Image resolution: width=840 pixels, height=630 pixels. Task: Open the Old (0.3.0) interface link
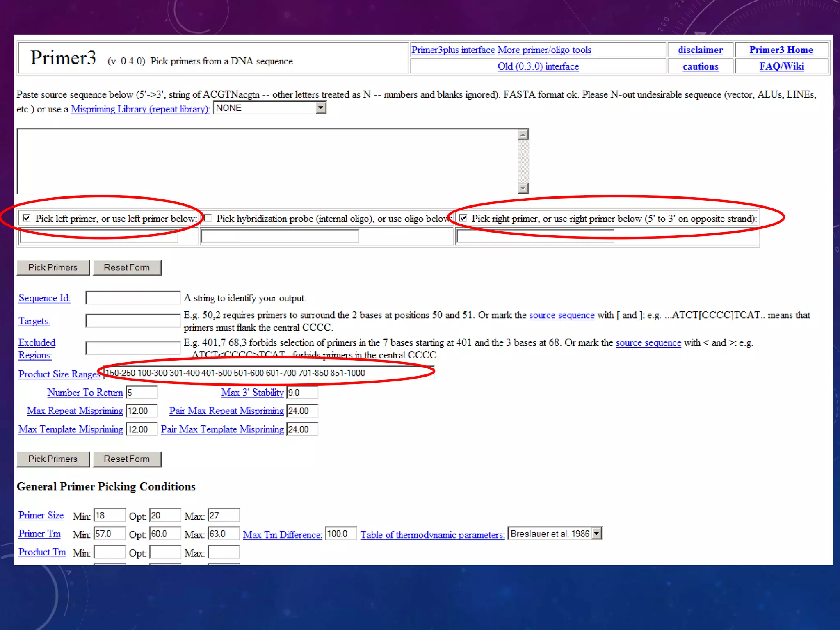tap(538, 66)
